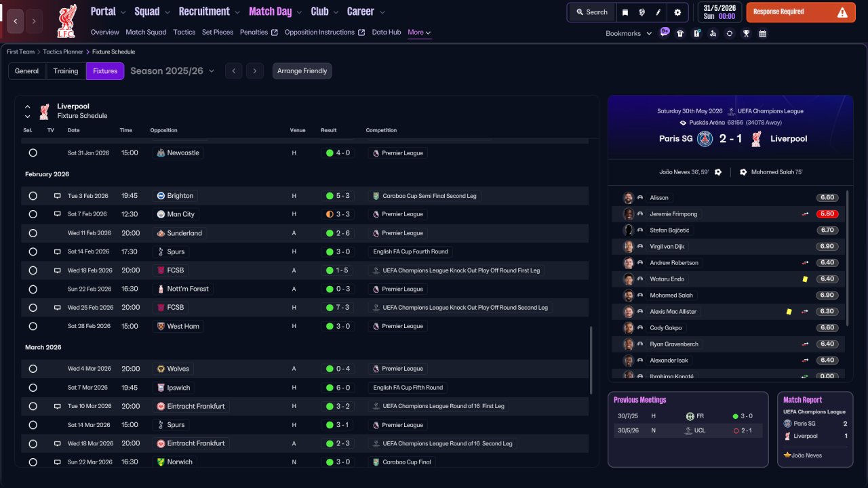Open the trophy shortcut icon
This screenshot has height=488, width=868.
(746, 33)
